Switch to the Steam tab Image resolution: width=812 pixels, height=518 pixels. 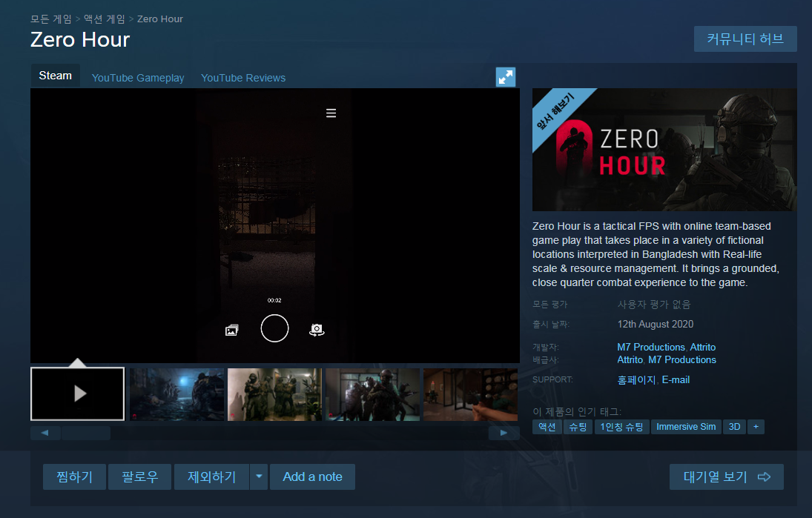[56, 76]
